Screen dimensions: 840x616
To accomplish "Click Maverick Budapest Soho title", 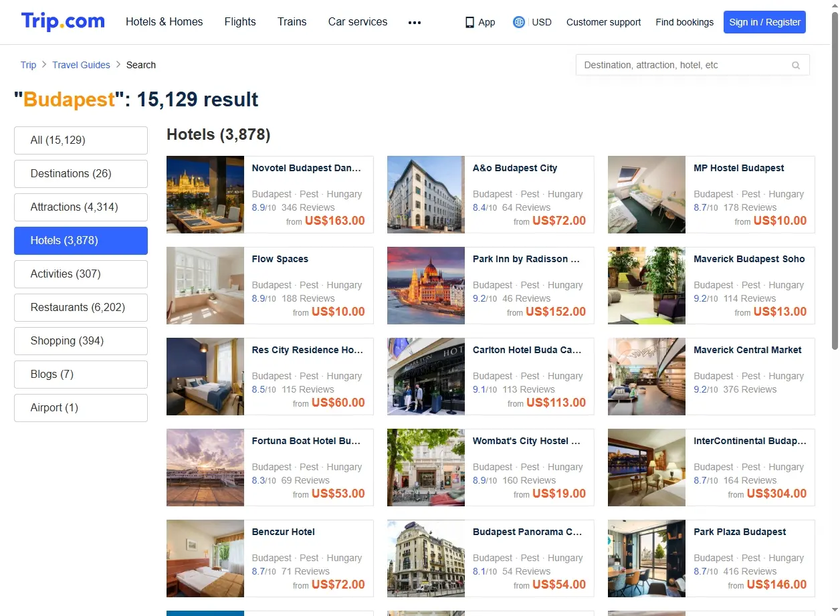I will click(749, 259).
